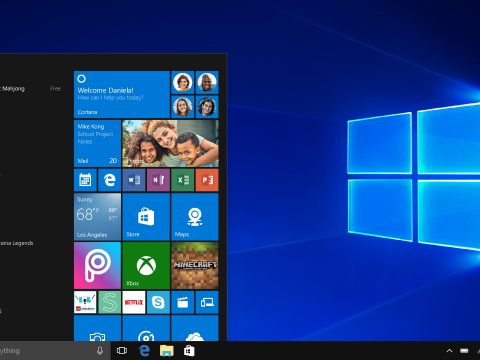Open the Calendar tile

pyautogui.click(x=85, y=180)
